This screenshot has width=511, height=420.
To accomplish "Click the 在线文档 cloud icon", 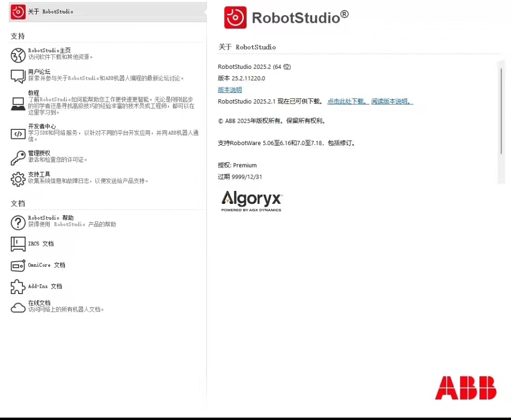I will 18,307.
